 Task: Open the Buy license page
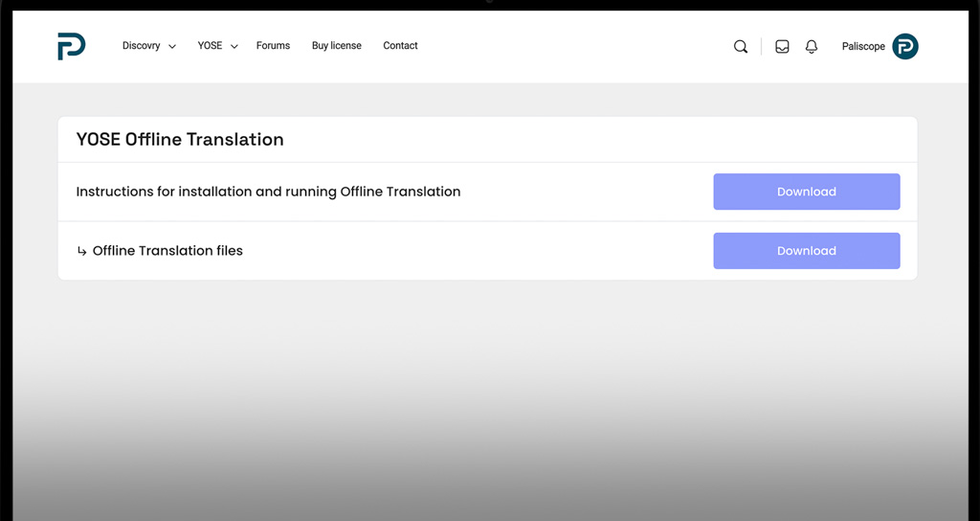pos(336,46)
